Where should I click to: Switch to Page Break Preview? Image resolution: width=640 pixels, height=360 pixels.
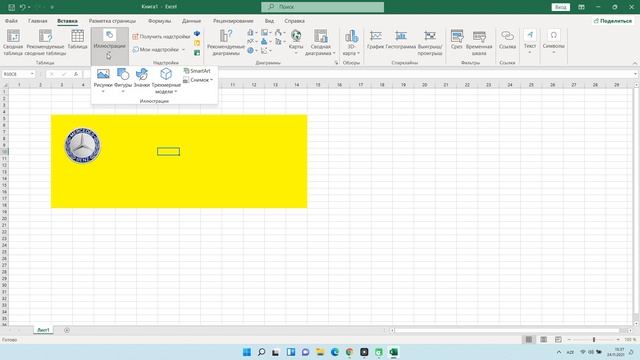[558, 340]
